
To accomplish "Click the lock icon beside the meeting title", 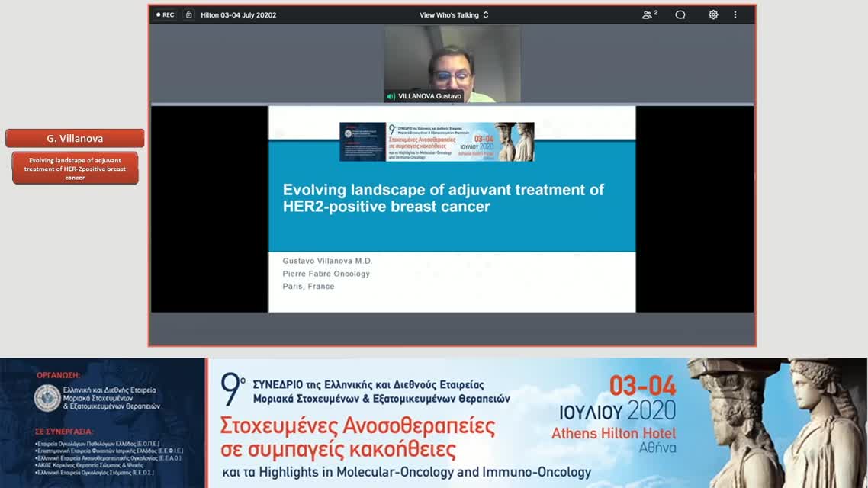I will pyautogui.click(x=189, y=14).
